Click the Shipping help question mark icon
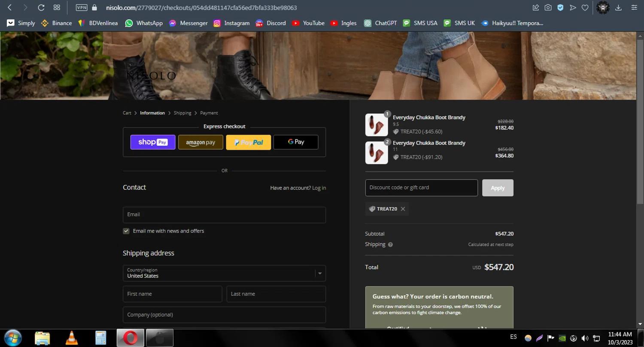Viewport: 644px width, 347px height. coord(390,244)
